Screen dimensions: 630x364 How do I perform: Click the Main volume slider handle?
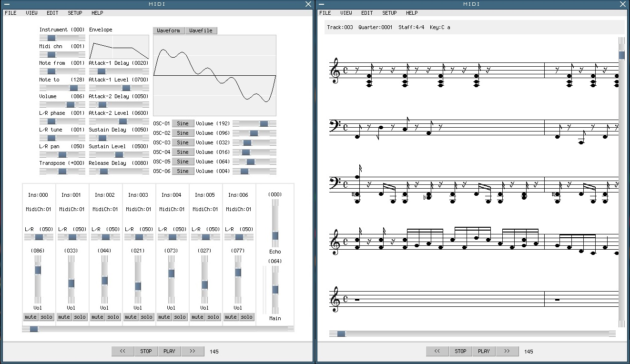pos(275,290)
